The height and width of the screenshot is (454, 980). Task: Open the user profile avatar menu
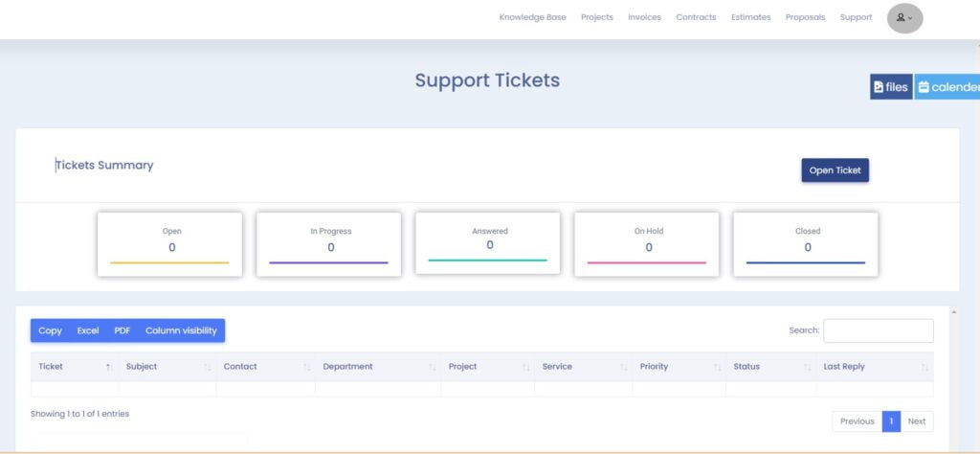(904, 18)
